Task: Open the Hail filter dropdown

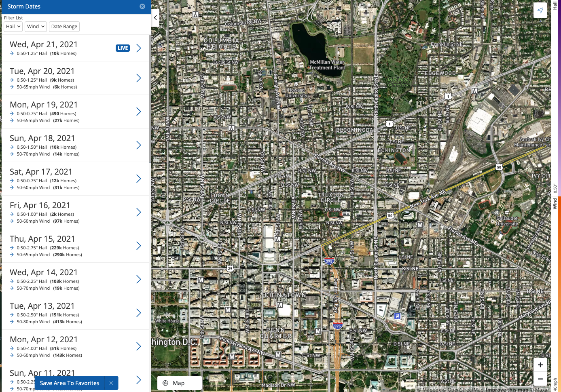Action: coord(13,27)
